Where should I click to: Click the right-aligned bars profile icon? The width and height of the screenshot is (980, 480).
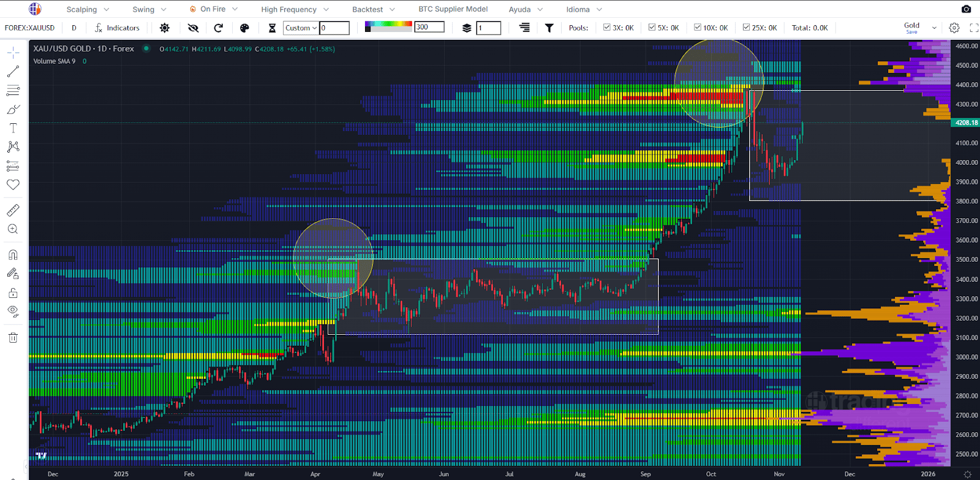click(x=524, y=28)
